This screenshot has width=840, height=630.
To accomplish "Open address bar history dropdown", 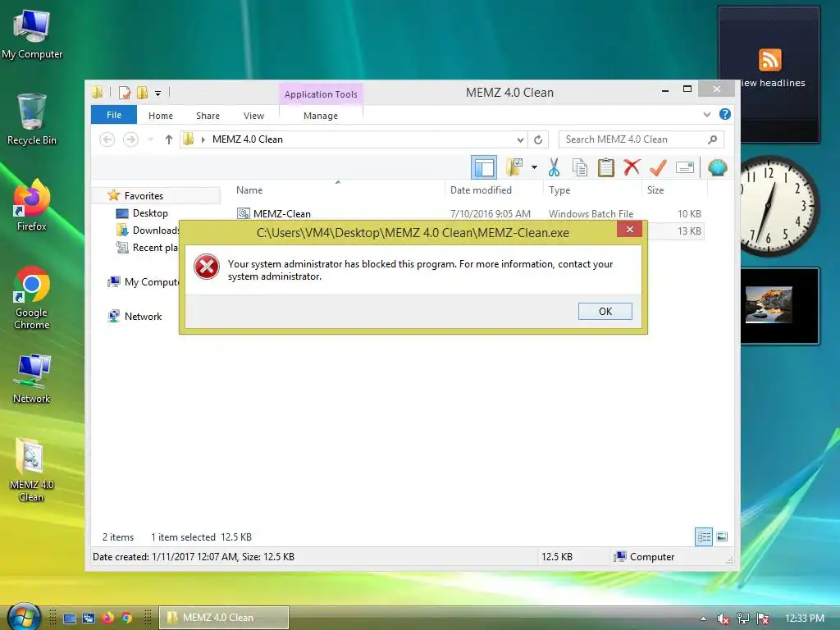I will (520, 139).
